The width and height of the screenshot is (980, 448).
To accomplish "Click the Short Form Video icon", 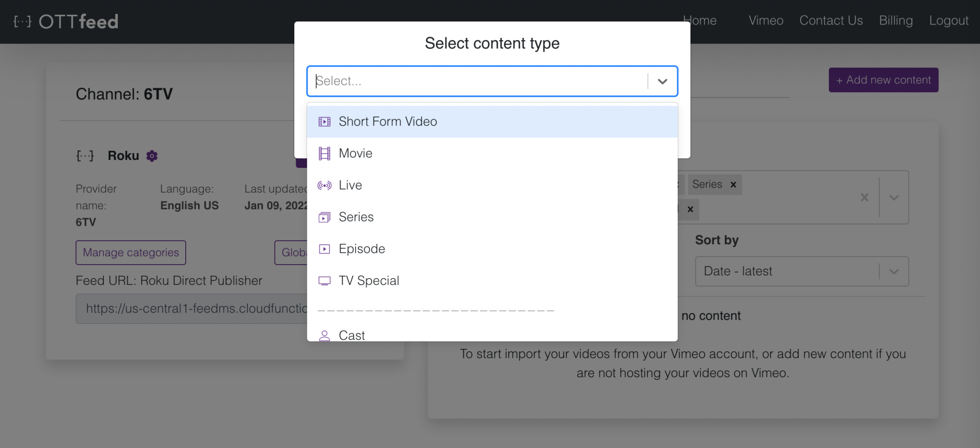I will [x=324, y=122].
